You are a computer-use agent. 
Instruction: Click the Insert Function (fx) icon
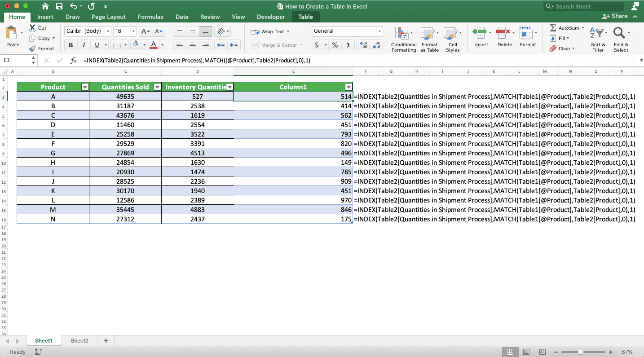73,60
